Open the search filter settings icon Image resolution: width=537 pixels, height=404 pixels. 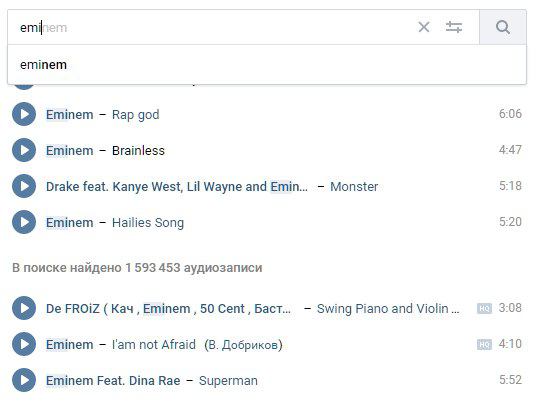(454, 27)
